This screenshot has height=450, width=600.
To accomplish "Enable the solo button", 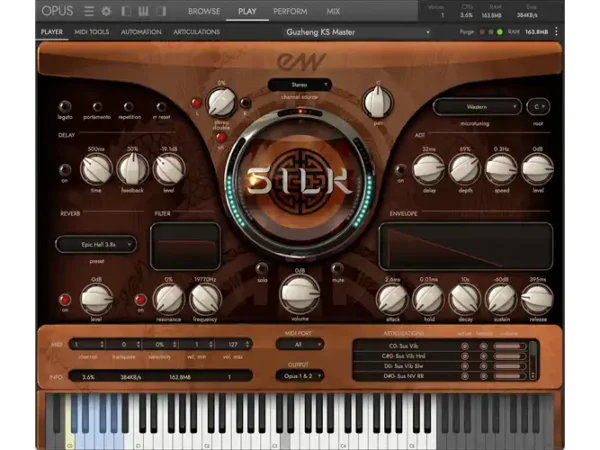I will click(262, 268).
